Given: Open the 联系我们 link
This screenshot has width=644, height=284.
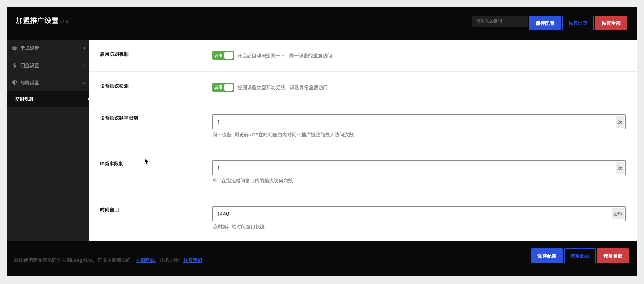Looking at the screenshot, I should point(193,260).
